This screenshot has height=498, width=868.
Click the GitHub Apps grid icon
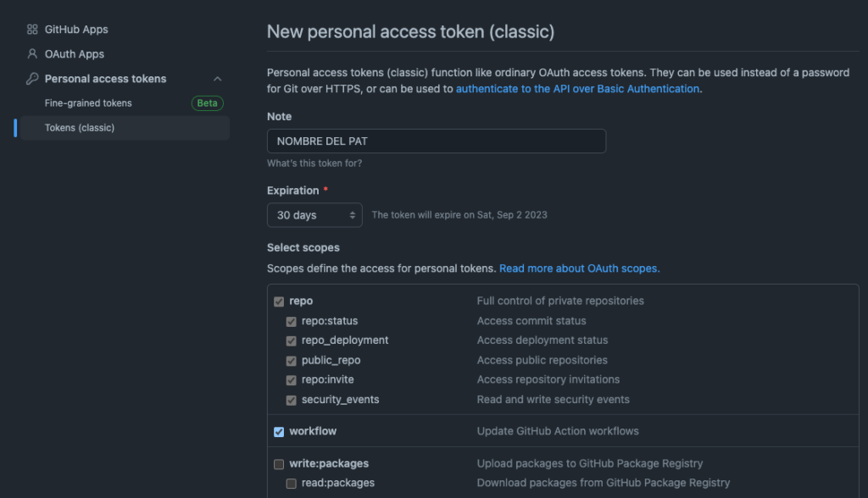(x=32, y=30)
